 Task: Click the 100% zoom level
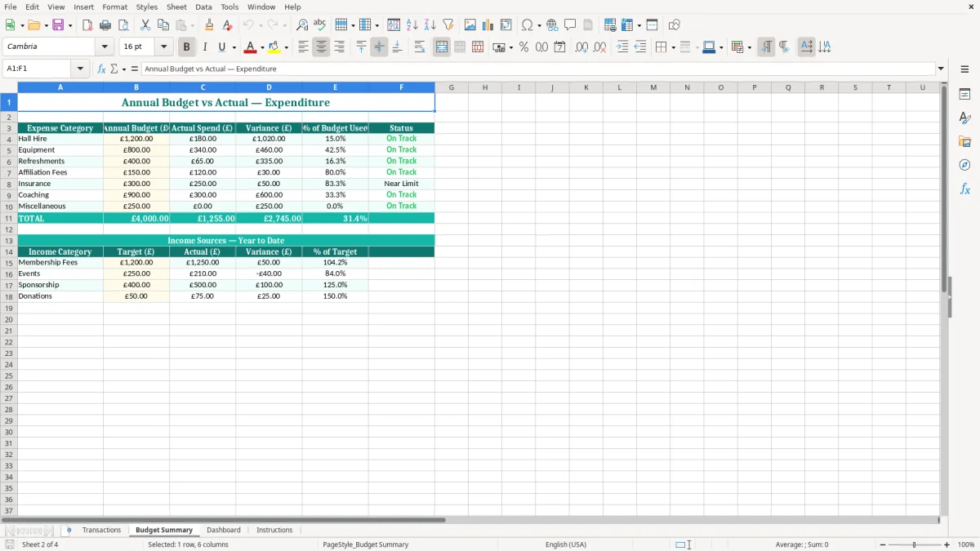tap(965, 544)
